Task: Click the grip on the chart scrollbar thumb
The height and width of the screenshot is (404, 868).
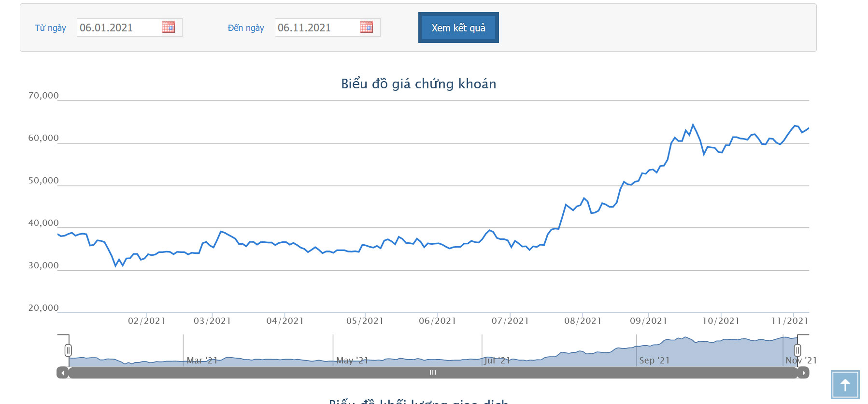Action: tap(433, 373)
